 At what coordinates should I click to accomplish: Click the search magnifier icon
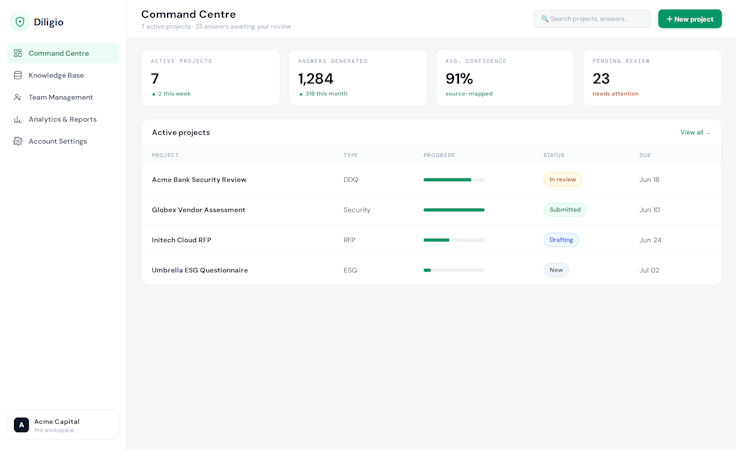click(544, 19)
